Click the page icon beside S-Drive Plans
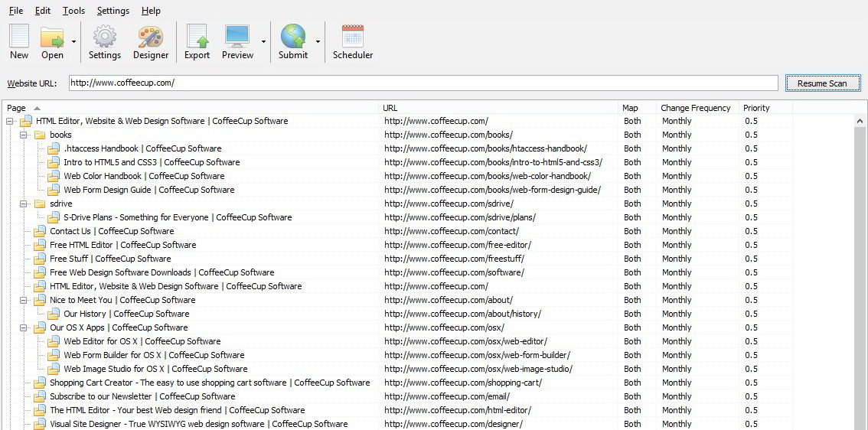Image resolution: width=868 pixels, height=430 pixels. coord(53,217)
